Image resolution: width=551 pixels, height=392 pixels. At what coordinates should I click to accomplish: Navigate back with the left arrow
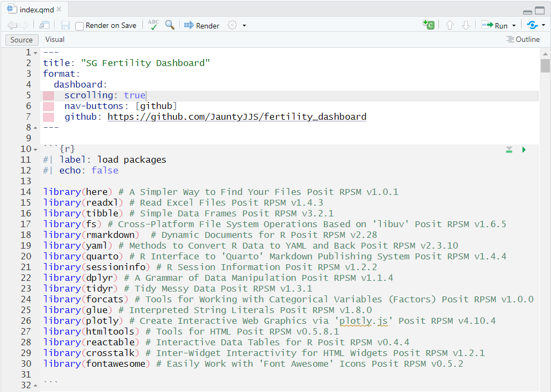tap(12, 25)
